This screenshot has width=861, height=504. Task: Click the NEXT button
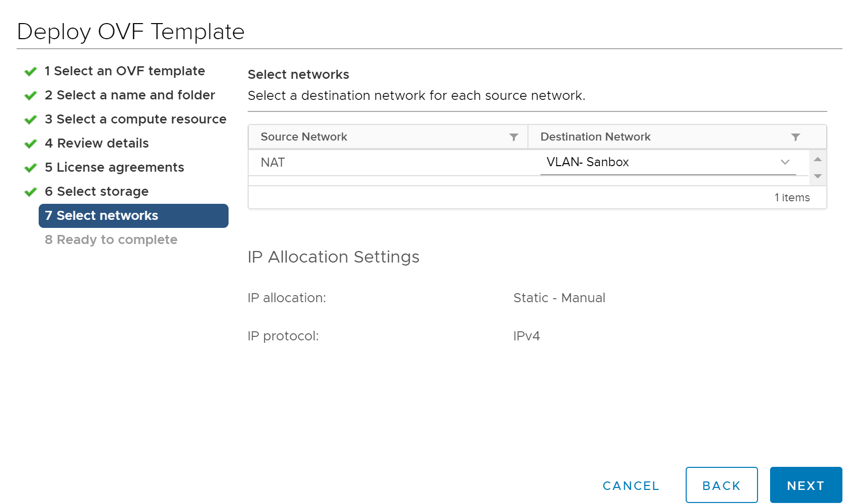[x=805, y=485]
